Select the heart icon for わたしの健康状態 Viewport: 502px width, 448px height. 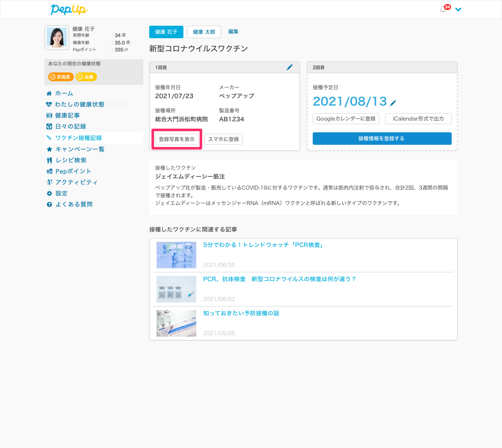click(49, 104)
